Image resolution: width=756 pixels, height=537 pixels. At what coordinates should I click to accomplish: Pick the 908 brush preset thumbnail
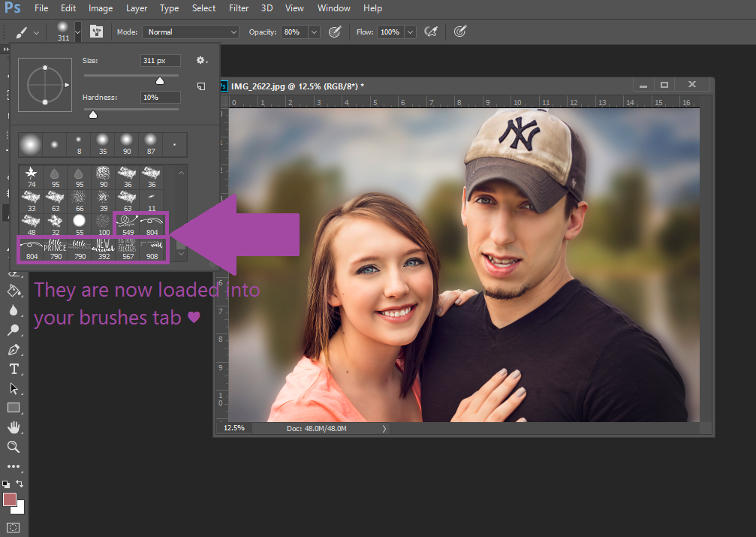click(152, 249)
